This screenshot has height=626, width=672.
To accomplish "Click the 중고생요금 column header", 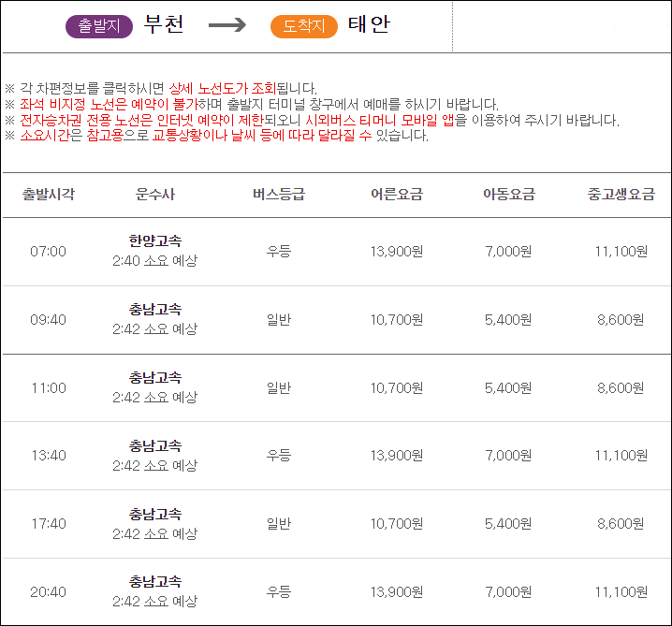I will (x=621, y=194).
